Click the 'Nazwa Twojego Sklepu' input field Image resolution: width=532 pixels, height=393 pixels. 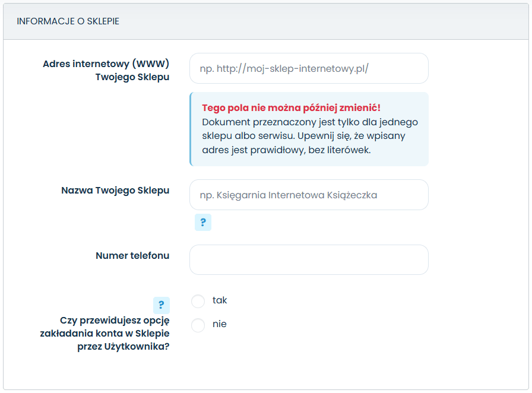point(309,195)
